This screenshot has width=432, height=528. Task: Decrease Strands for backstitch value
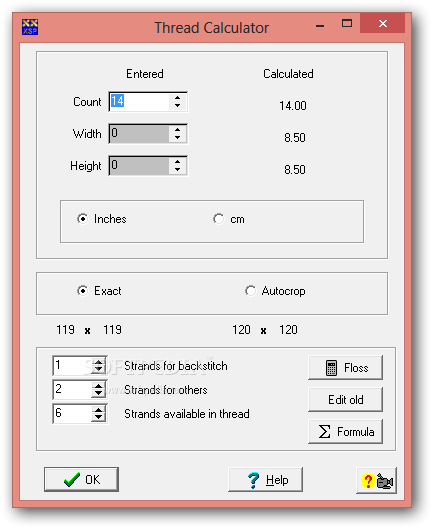coord(98,369)
